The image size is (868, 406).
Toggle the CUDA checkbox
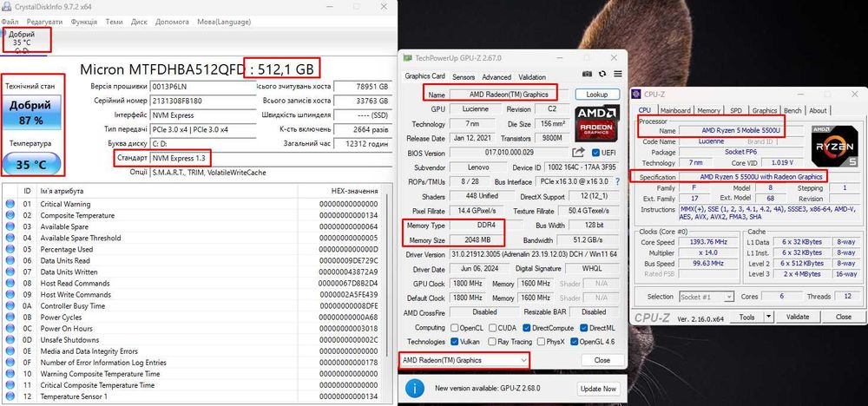pyautogui.click(x=494, y=327)
